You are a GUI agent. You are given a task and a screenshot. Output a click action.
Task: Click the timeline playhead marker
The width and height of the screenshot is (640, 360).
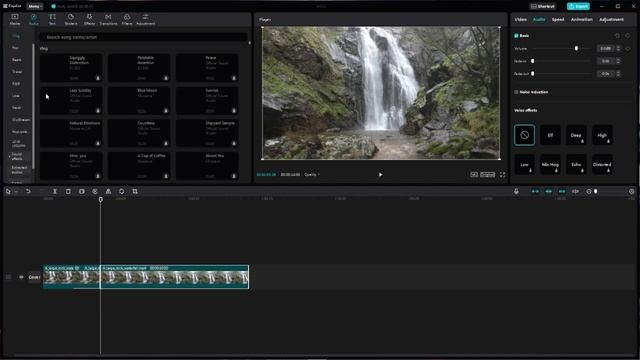click(x=100, y=200)
